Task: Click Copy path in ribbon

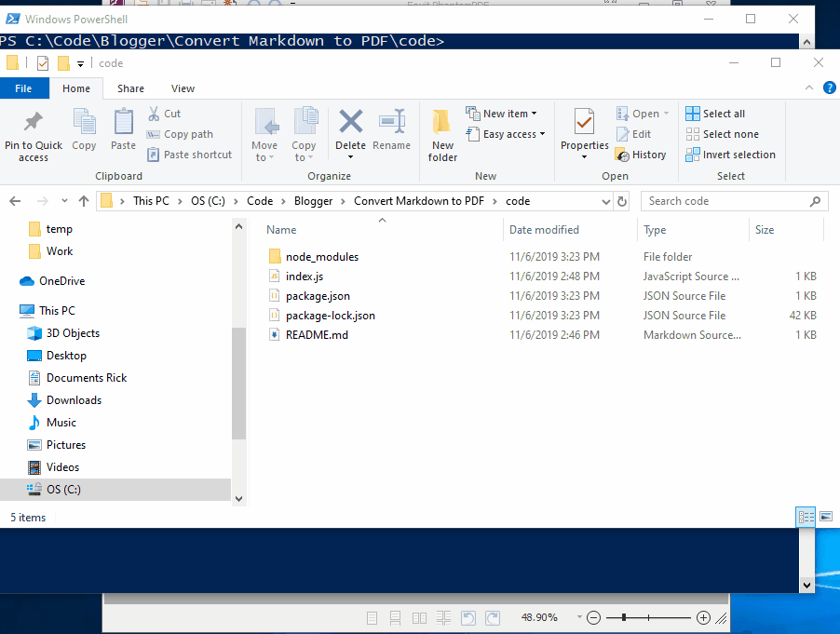Action: pyautogui.click(x=180, y=134)
